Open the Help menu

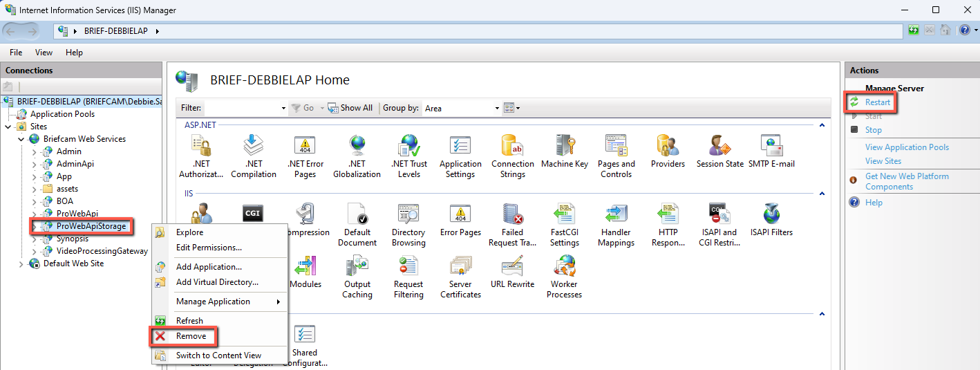pyautogui.click(x=74, y=53)
